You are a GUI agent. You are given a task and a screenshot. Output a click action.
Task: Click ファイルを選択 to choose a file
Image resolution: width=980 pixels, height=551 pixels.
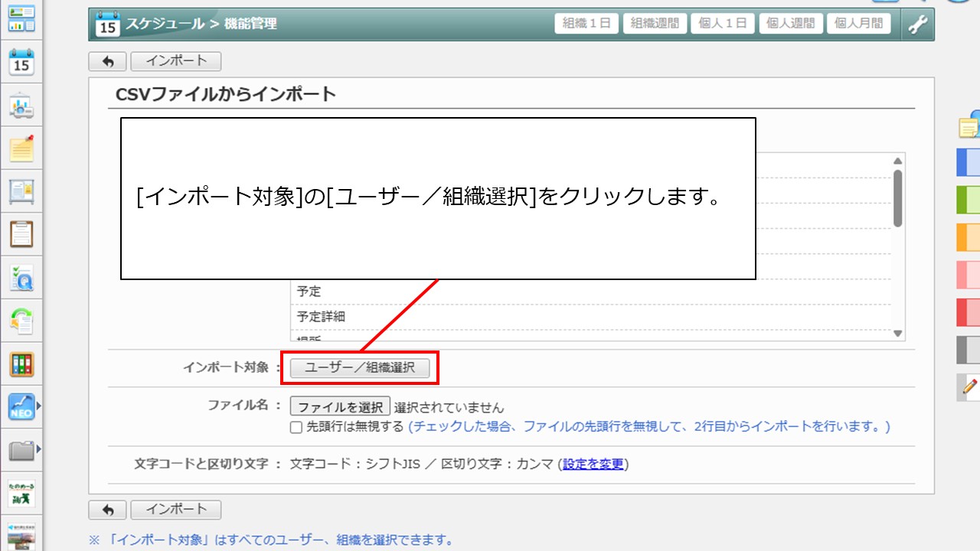[341, 407]
